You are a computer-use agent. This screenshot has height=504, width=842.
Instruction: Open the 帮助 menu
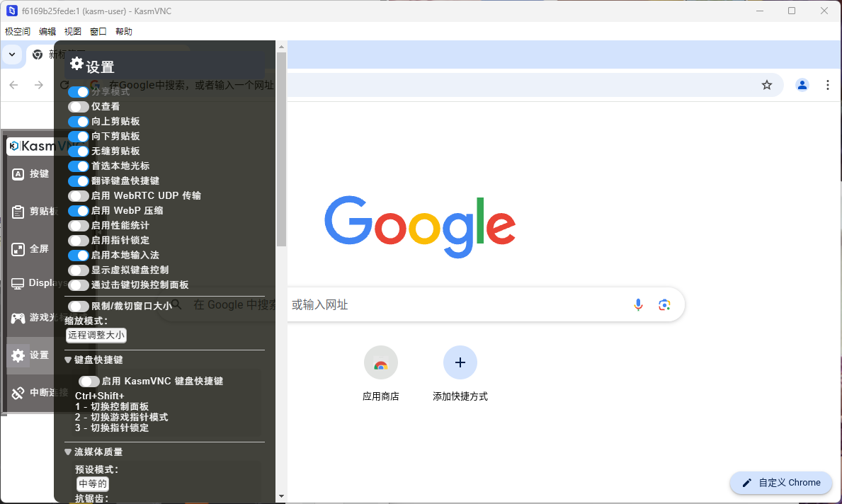123,32
